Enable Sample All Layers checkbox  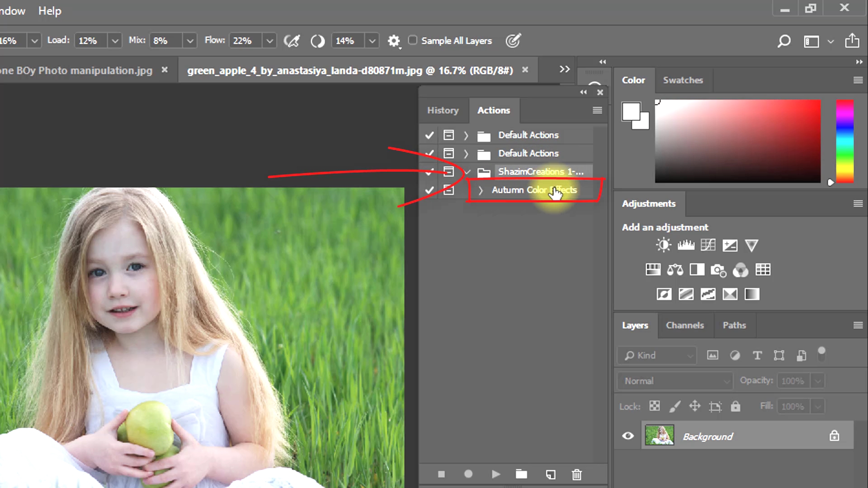tap(412, 40)
